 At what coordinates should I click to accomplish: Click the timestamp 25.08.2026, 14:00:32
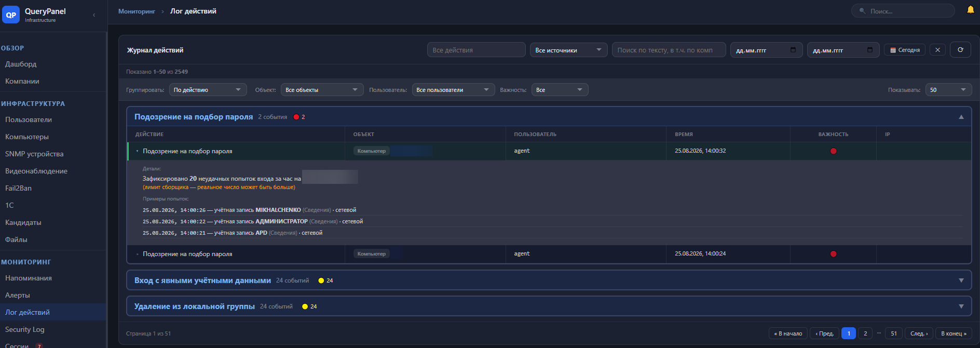[x=700, y=151]
